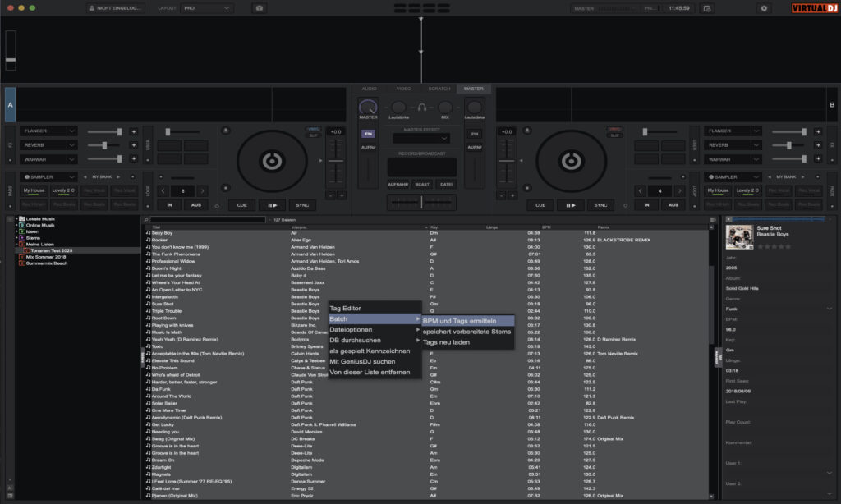This screenshot has height=504, width=841.
Task: Open the MASTER EFFECT selection dropdown
Action: 421,137
